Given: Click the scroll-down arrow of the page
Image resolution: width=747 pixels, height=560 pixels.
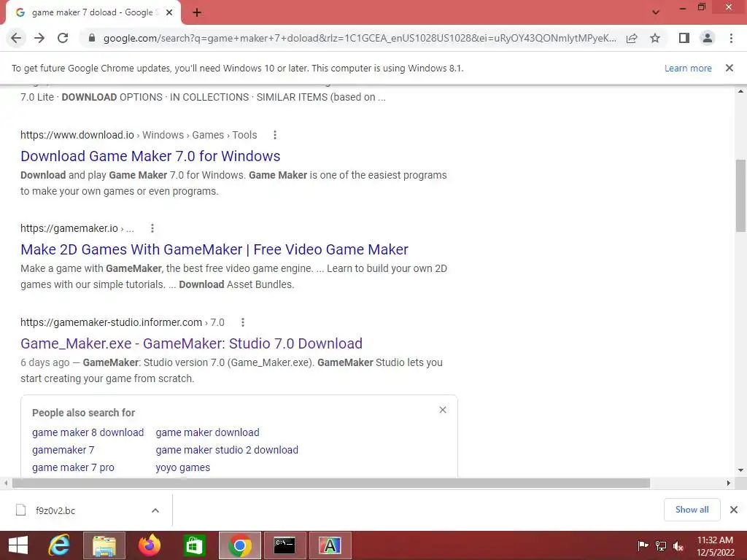Looking at the screenshot, I should pos(741,470).
